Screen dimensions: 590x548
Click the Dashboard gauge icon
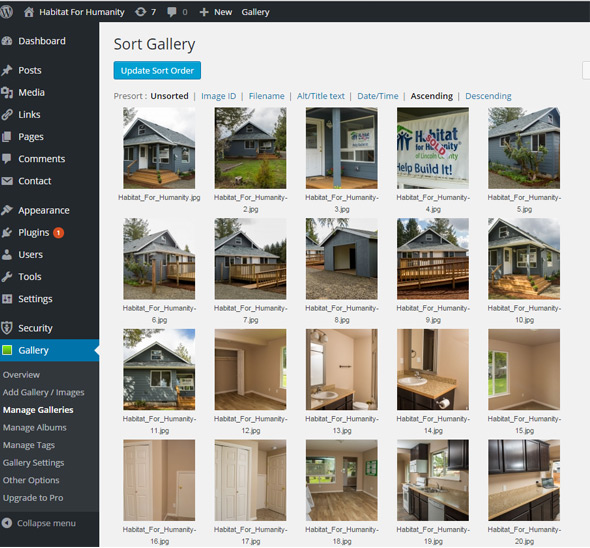point(7,41)
